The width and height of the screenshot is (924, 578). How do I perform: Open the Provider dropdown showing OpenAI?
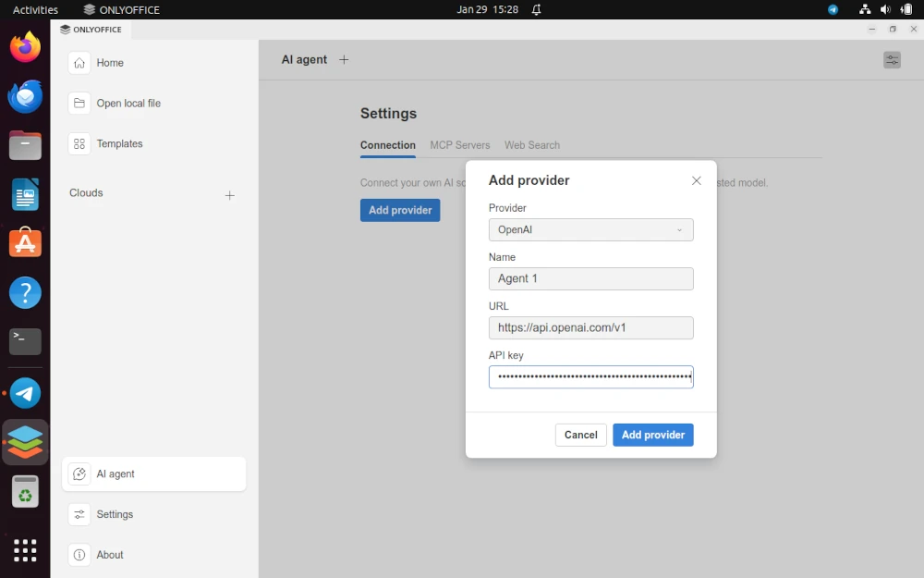pyautogui.click(x=590, y=229)
